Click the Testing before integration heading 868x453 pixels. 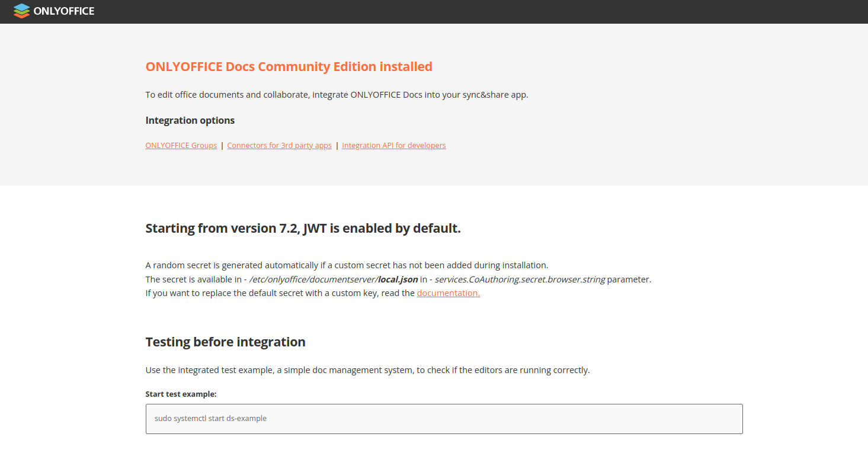225,342
